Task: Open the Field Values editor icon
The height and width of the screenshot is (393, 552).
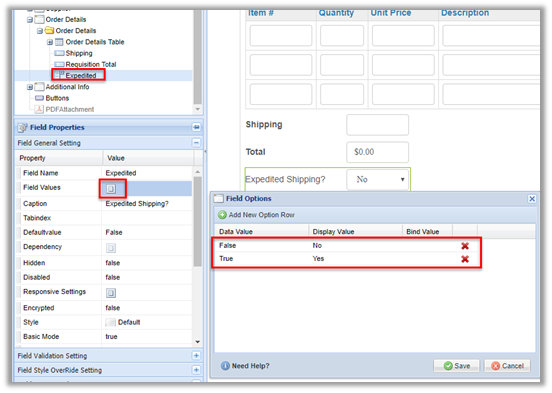Action: 111,189
